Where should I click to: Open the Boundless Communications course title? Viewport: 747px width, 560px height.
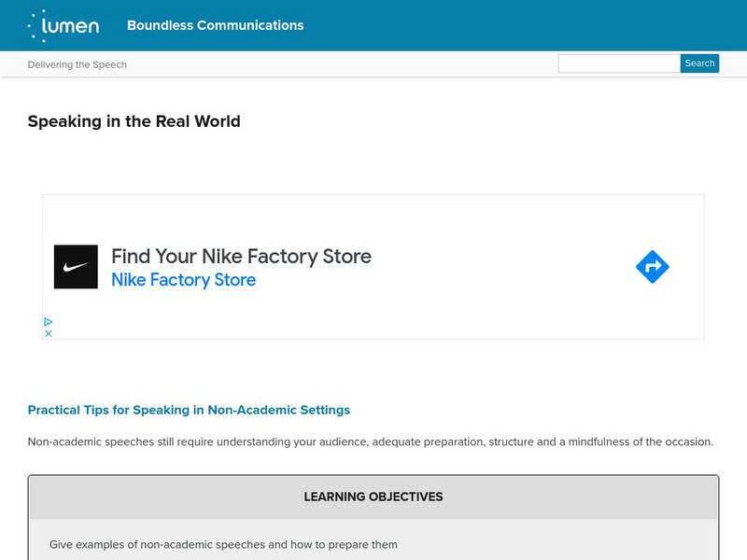pos(215,25)
